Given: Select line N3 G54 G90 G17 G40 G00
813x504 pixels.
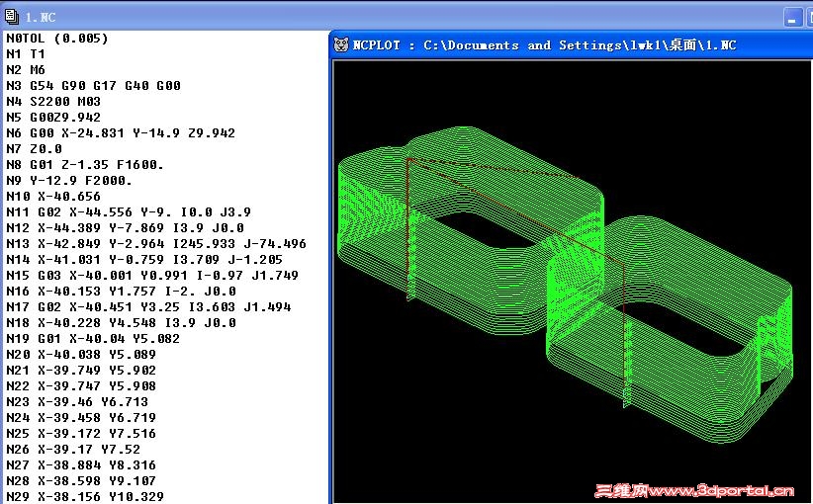Looking at the screenshot, I should click(93, 85).
